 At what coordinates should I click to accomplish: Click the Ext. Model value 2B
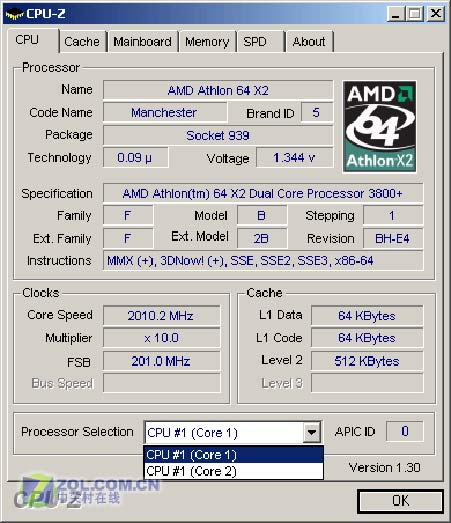[262, 238]
